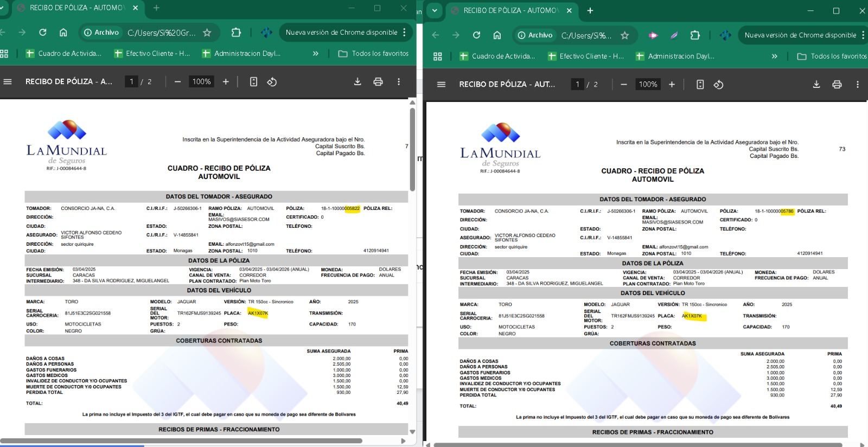Click fit-to-page icon in the right PDF viewer

(700, 85)
